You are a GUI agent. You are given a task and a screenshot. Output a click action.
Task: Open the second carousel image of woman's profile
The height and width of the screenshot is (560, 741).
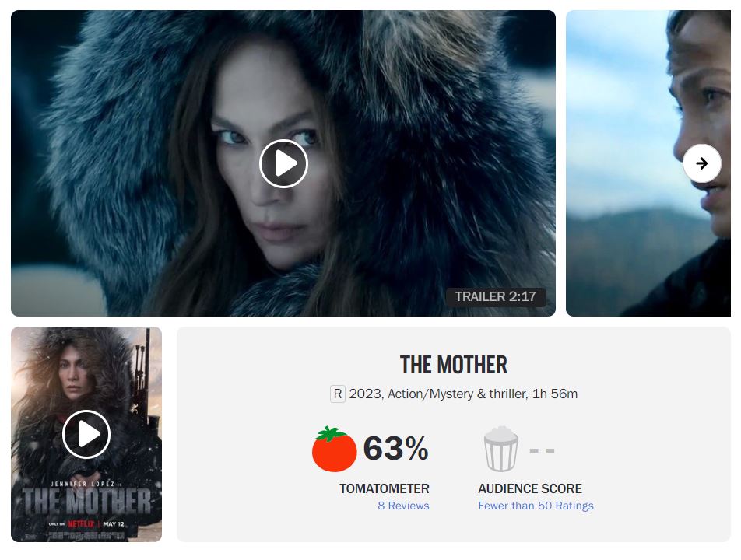(x=648, y=163)
